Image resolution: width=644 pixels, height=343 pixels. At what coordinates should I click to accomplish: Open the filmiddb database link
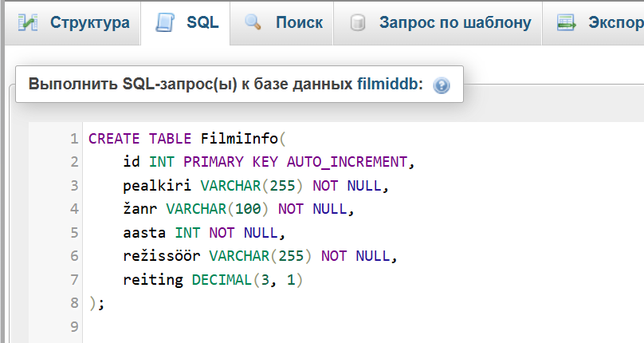point(390,84)
